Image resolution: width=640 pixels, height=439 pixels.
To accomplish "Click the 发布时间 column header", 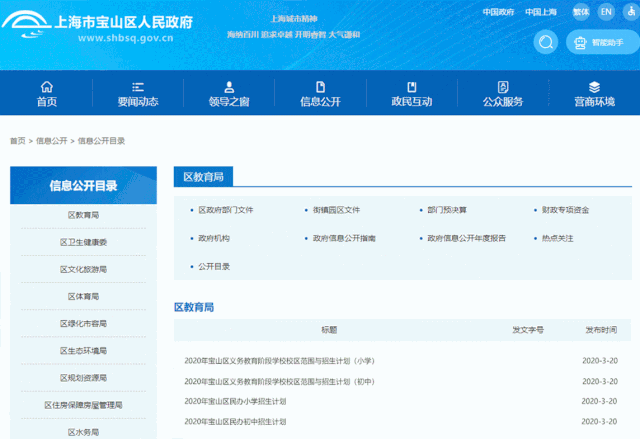I will (x=601, y=330).
